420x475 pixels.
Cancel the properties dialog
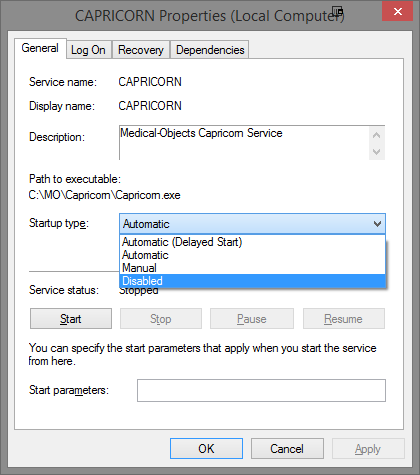point(287,449)
